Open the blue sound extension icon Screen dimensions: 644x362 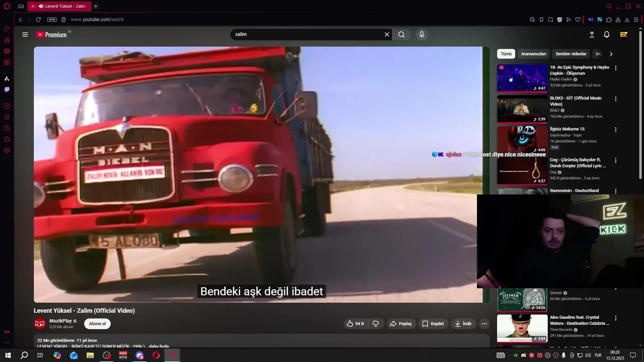point(591,20)
